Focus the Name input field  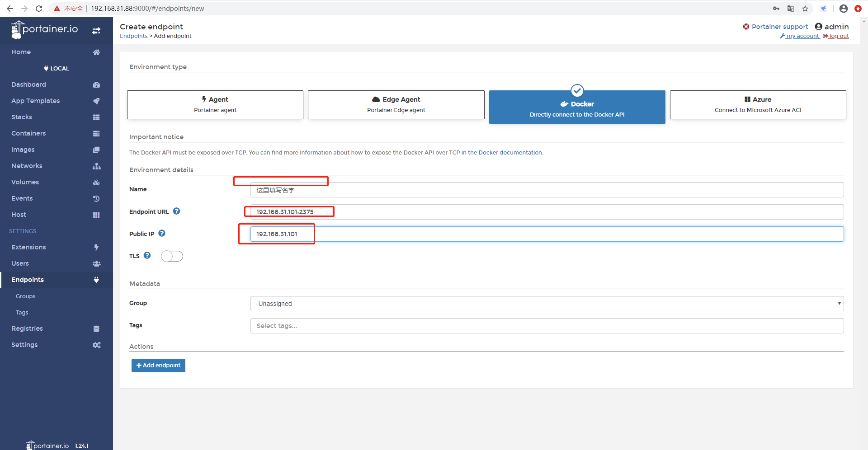[x=547, y=190]
